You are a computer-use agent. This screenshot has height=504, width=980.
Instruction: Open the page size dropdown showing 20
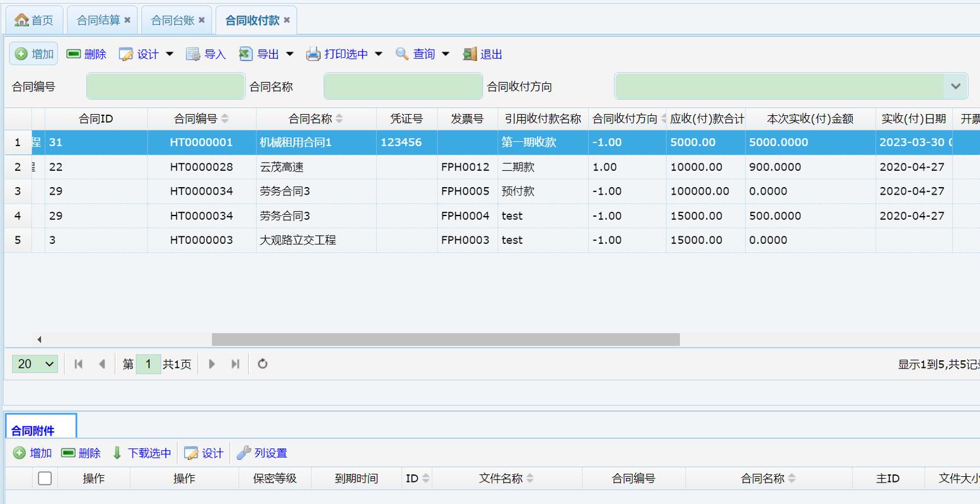pos(35,364)
